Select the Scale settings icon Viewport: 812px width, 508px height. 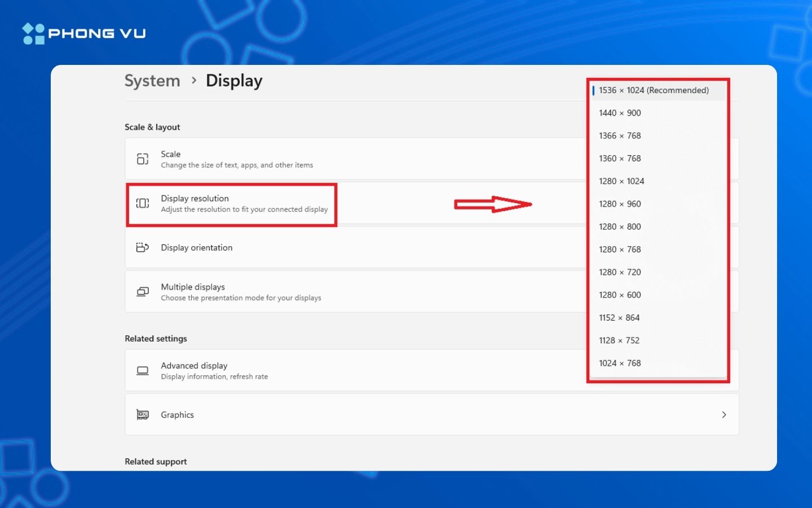pyautogui.click(x=142, y=159)
